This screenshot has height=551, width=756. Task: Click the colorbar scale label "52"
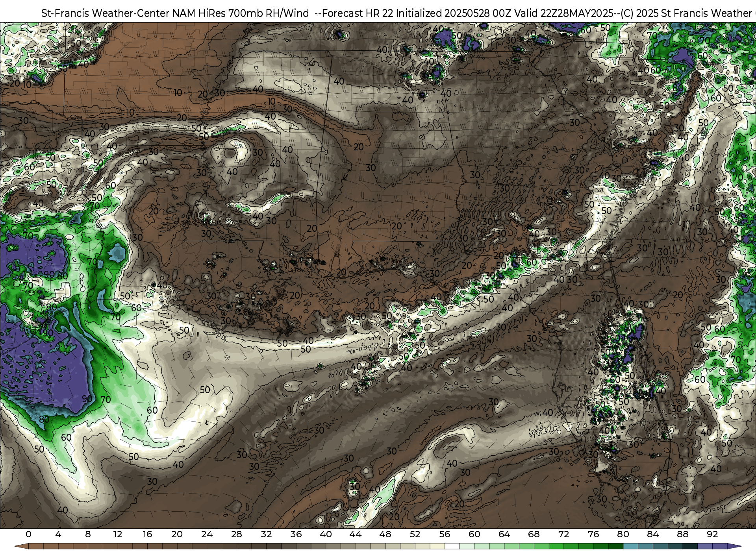click(x=415, y=534)
